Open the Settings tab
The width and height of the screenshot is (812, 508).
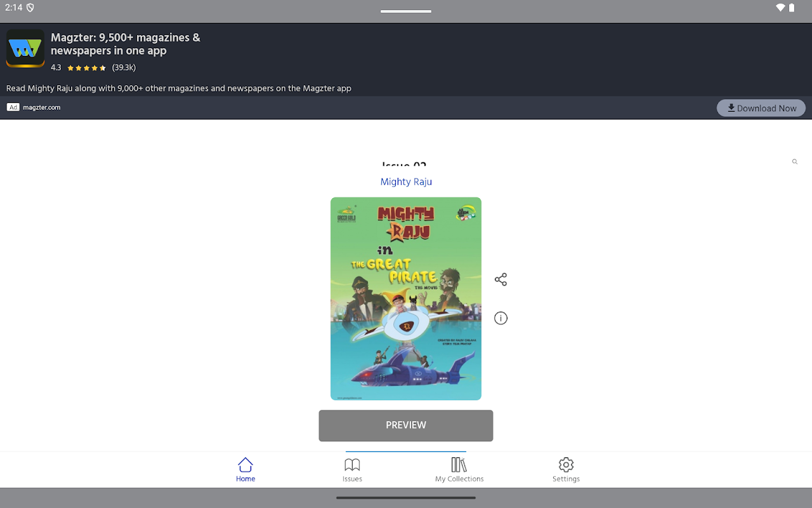[x=566, y=470]
